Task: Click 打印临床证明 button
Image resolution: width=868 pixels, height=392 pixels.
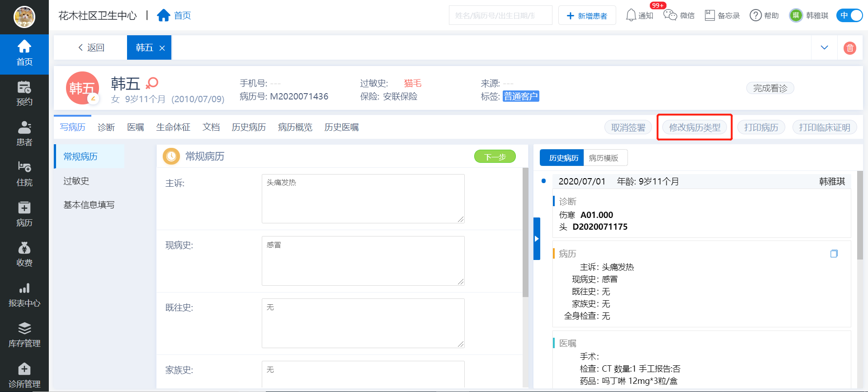Action: [x=825, y=128]
